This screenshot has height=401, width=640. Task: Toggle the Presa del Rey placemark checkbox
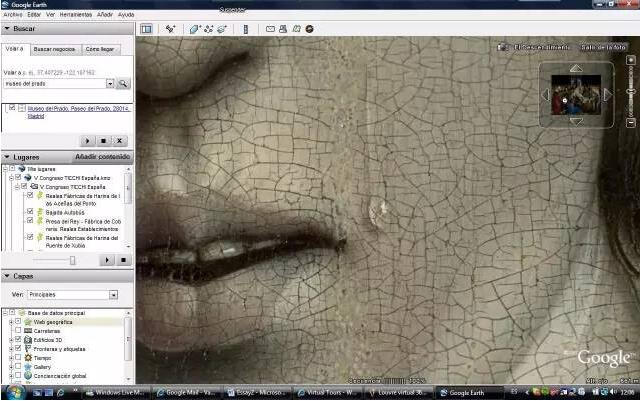tap(30, 221)
